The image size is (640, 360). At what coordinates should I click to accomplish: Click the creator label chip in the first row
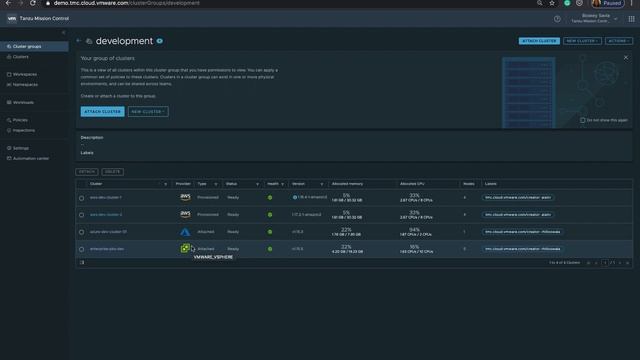coord(518,198)
